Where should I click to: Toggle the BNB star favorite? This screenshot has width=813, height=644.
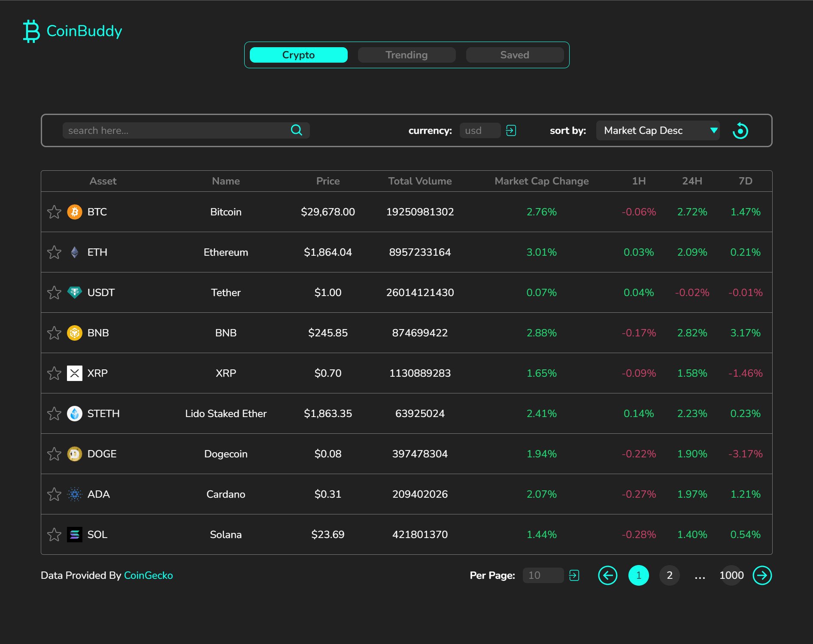pos(54,333)
